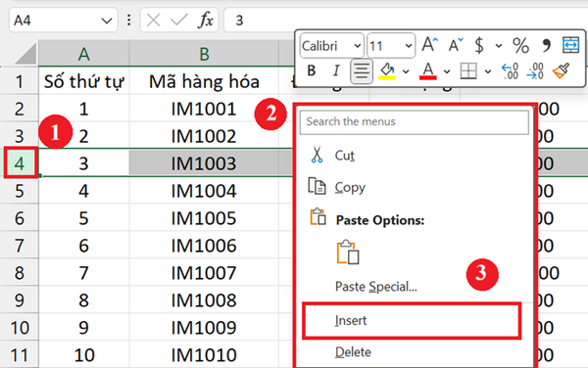
Task: Open the Calibri font name dropdown
Action: coord(358,46)
